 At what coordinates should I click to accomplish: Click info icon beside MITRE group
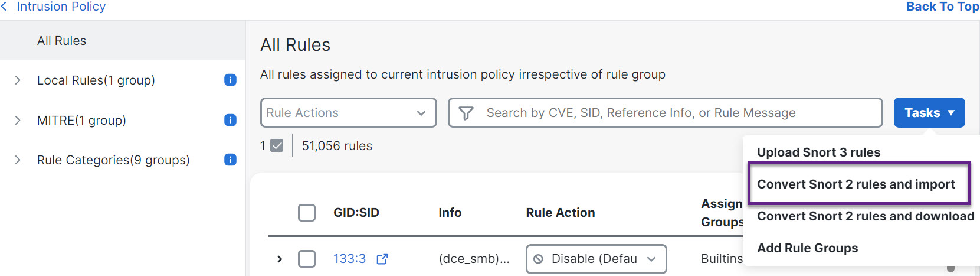[230, 120]
